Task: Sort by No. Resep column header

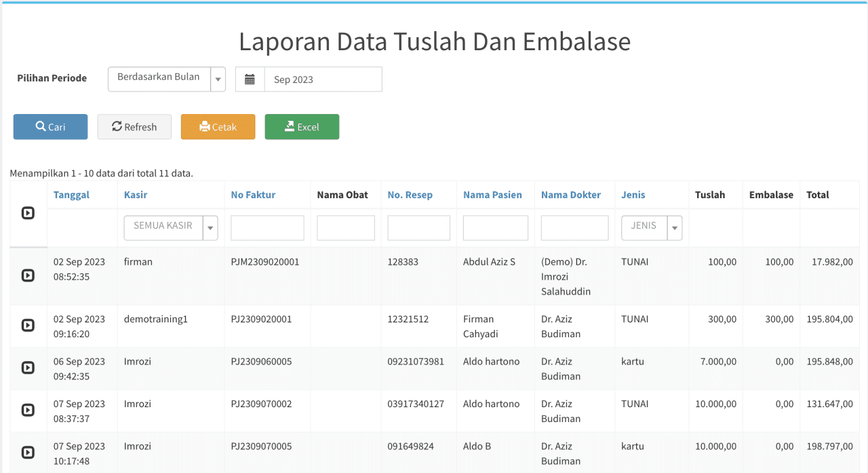Action: click(410, 195)
